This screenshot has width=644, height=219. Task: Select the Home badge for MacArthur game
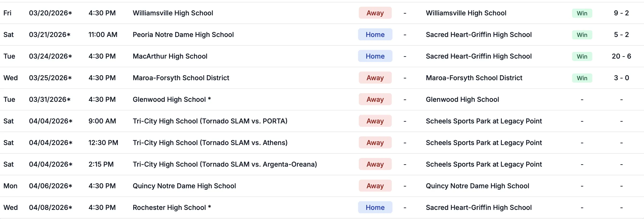coord(375,56)
